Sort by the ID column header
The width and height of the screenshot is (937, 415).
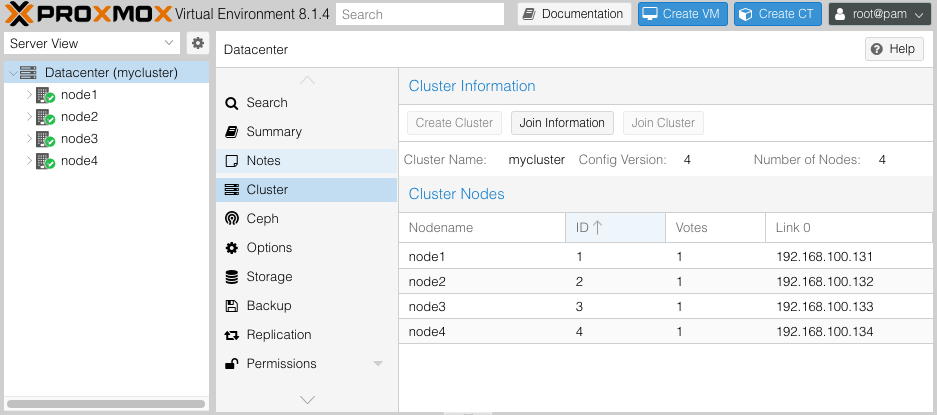pos(616,228)
